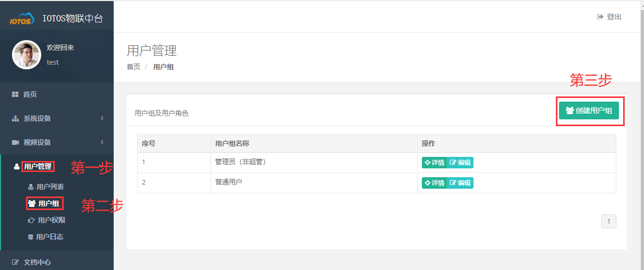
Task: Click the 详情 arrows icon in 普通用户 row
Action: 428,183
